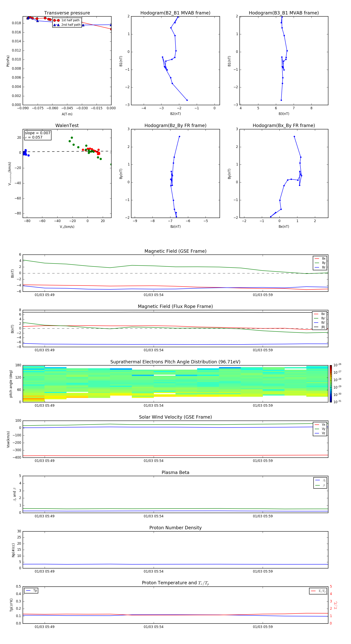Click the By legend entry in GSE magnetic field plot
This screenshot has width=351, height=644.
point(320,263)
